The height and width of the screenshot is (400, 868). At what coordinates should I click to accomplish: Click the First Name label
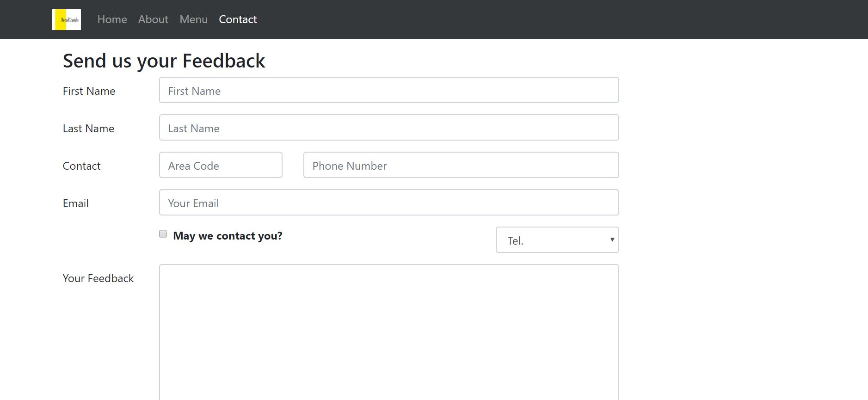[x=89, y=91]
